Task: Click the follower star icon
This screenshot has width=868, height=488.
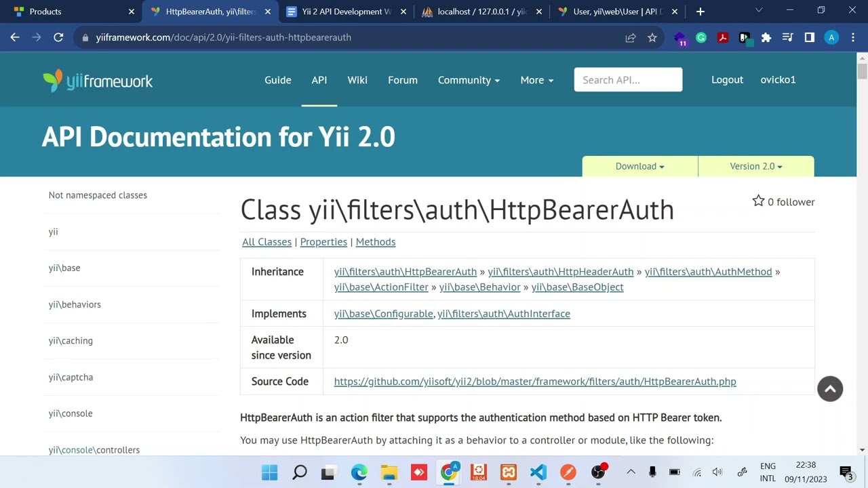Action: click(758, 201)
